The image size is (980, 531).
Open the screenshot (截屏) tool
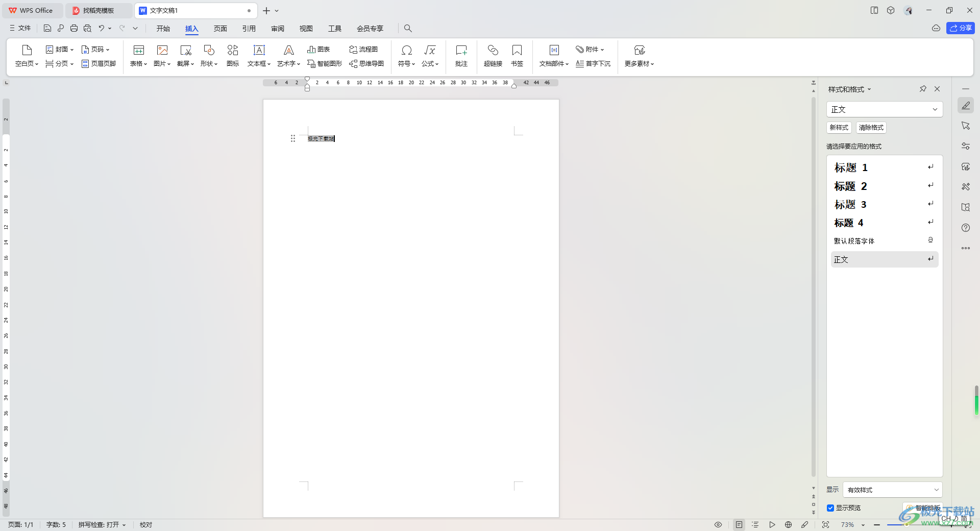point(185,56)
